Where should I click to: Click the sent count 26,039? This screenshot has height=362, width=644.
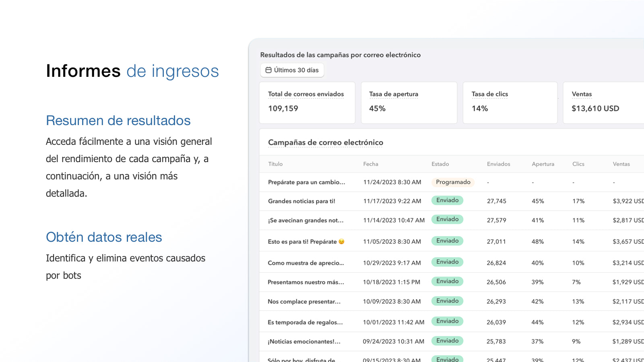point(496,323)
